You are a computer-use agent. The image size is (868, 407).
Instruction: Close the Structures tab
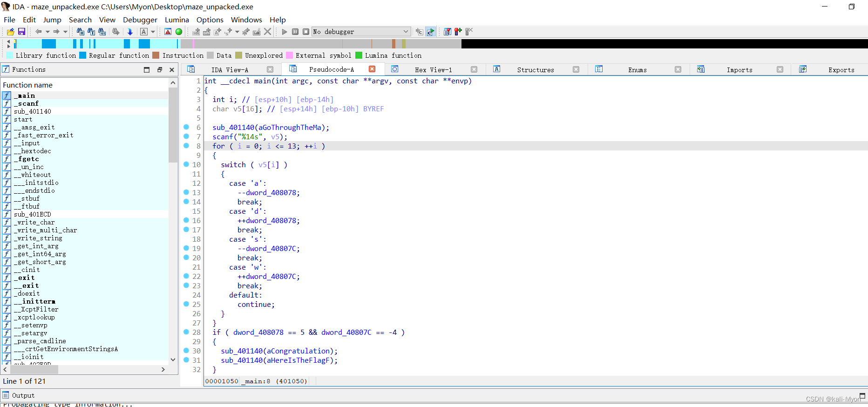tap(576, 69)
